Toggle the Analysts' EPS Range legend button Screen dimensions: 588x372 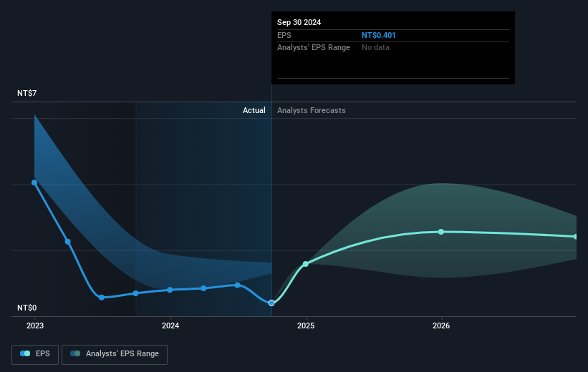click(115, 354)
